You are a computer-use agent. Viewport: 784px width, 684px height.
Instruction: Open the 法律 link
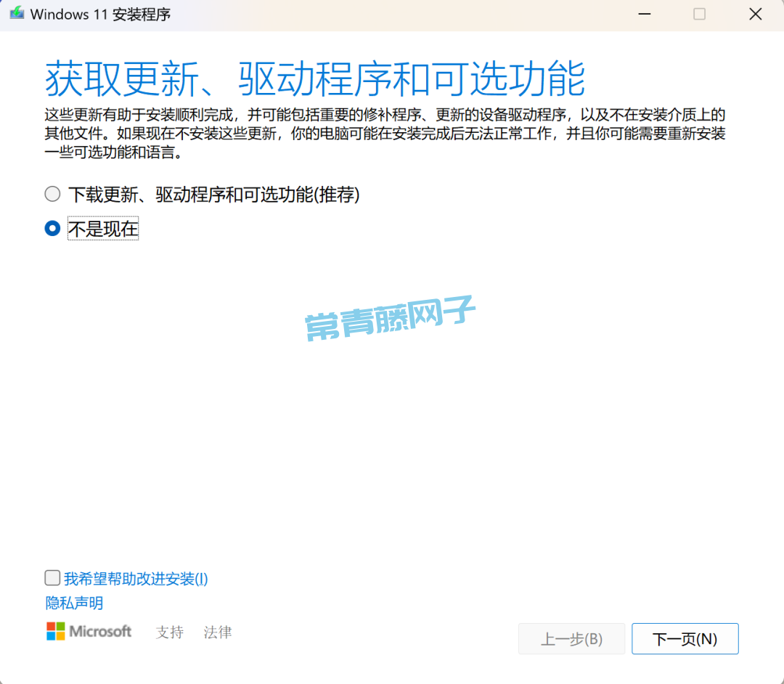[x=218, y=632]
